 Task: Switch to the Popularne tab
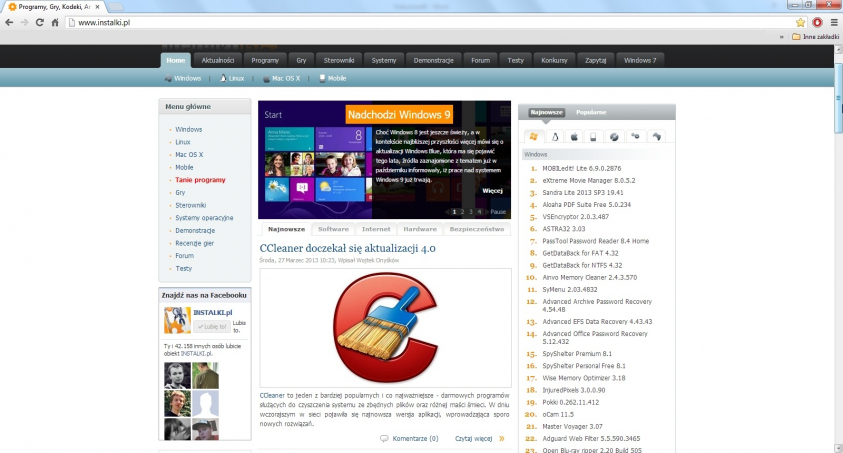click(591, 112)
